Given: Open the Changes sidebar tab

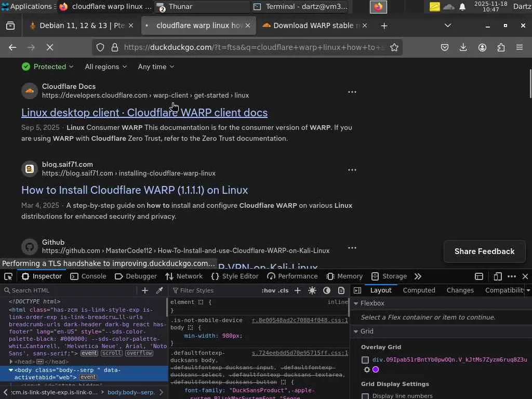Looking at the screenshot, I should click(x=460, y=290).
